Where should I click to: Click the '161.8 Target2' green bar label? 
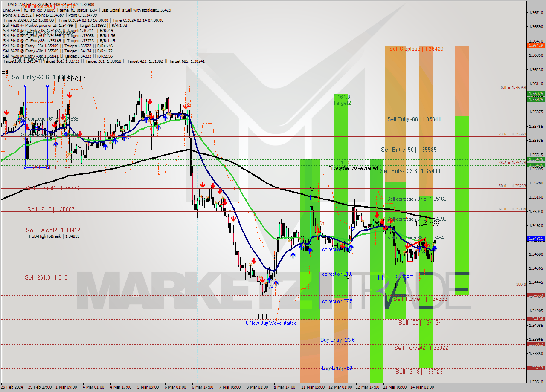pyautogui.click(x=342, y=100)
